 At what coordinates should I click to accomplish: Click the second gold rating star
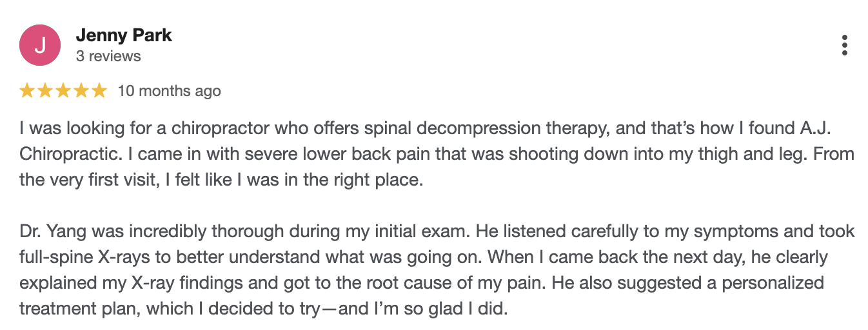(45, 91)
